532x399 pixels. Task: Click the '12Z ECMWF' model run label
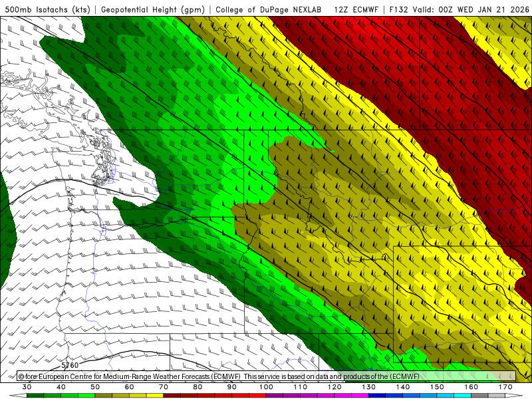(x=356, y=9)
